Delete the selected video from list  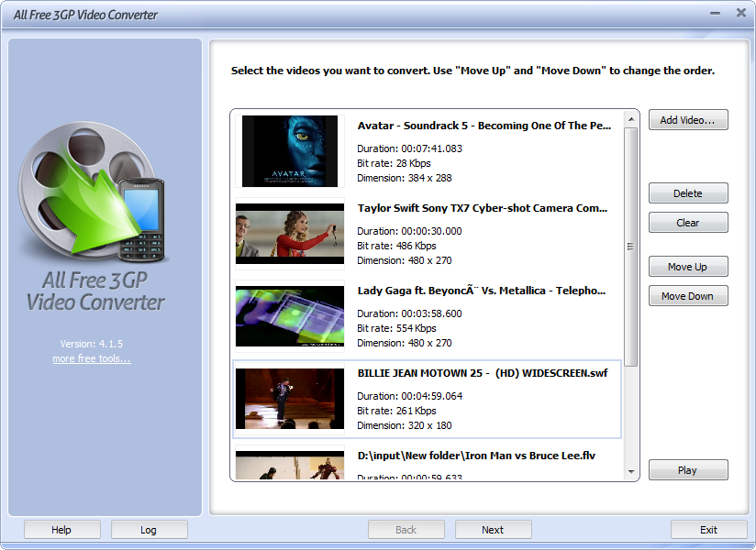coord(688,193)
